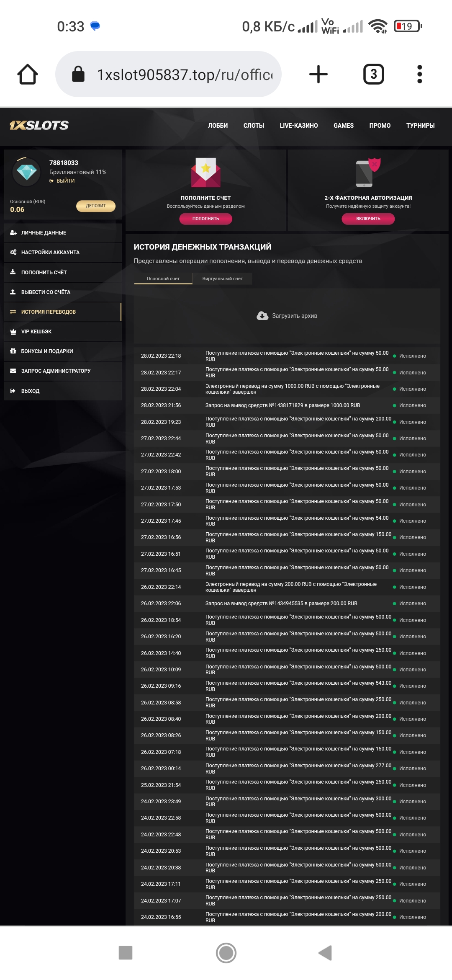Image resolution: width=452 pixels, height=980 pixels.
Task: Open the LIVE-КАЗИНО menu section
Action: coord(298,126)
